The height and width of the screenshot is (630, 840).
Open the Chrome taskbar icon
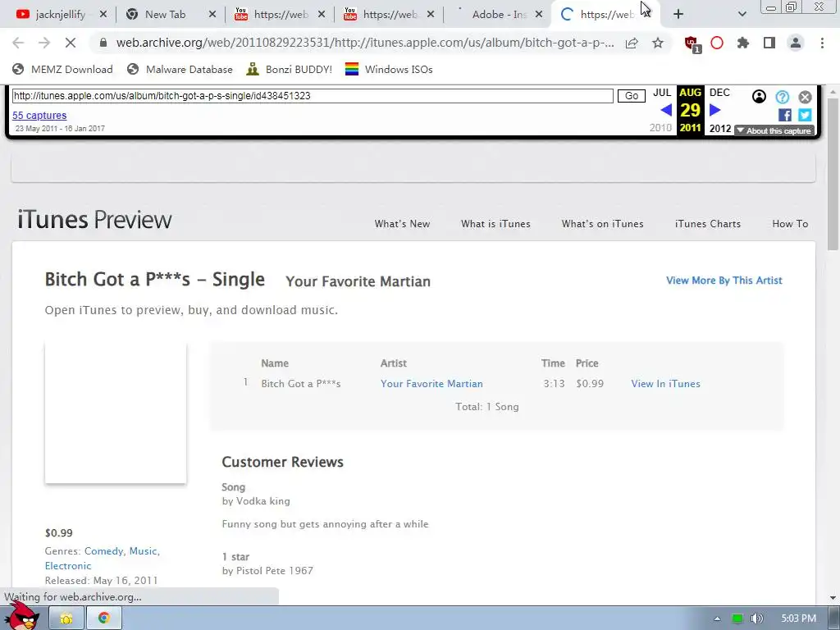point(104,619)
